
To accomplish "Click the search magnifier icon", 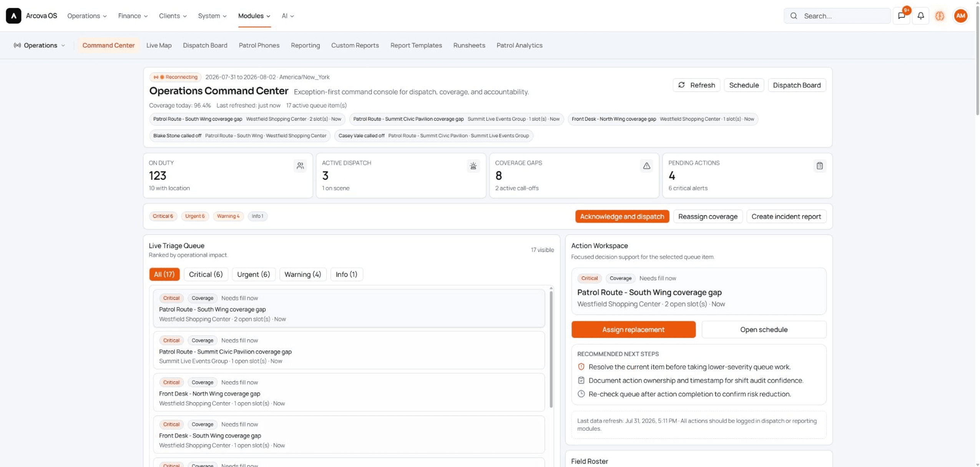I will click(794, 16).
